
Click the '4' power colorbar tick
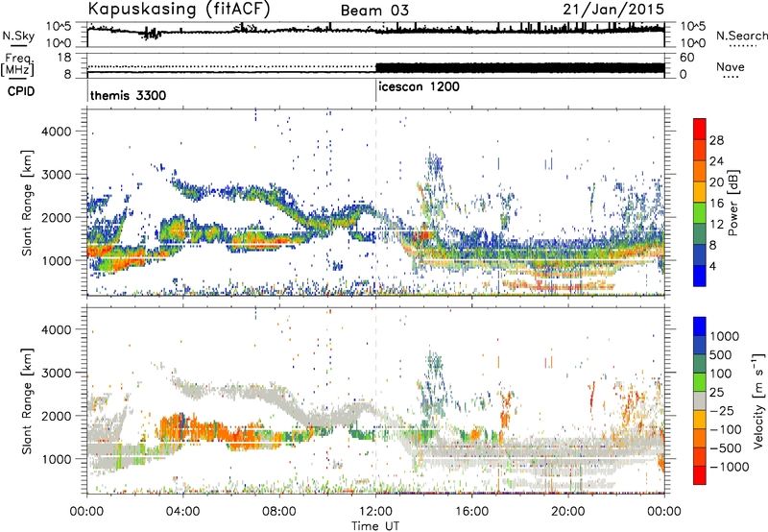713,267
